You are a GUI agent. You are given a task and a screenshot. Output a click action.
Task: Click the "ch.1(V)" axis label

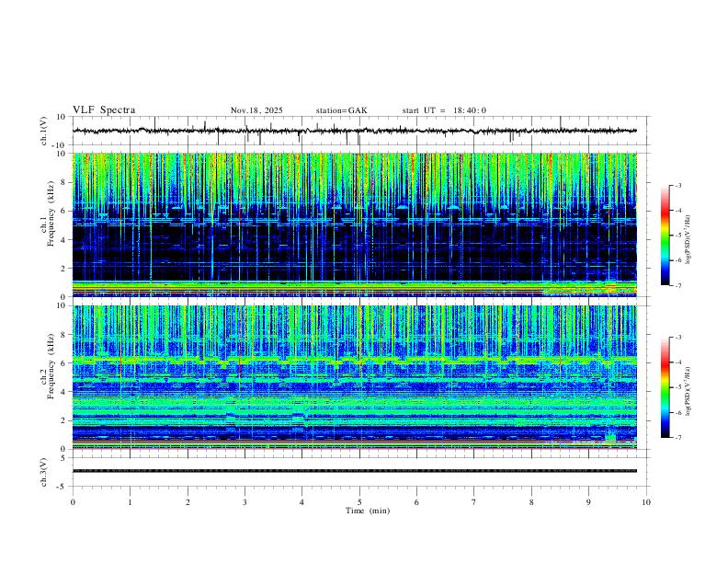(x=44, y=131)
